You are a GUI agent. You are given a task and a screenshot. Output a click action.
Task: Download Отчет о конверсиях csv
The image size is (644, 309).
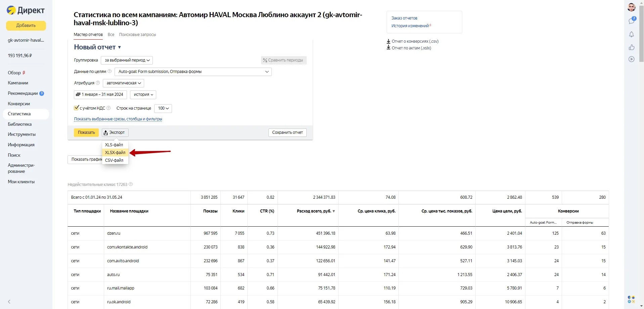click(x=415, y=41)
